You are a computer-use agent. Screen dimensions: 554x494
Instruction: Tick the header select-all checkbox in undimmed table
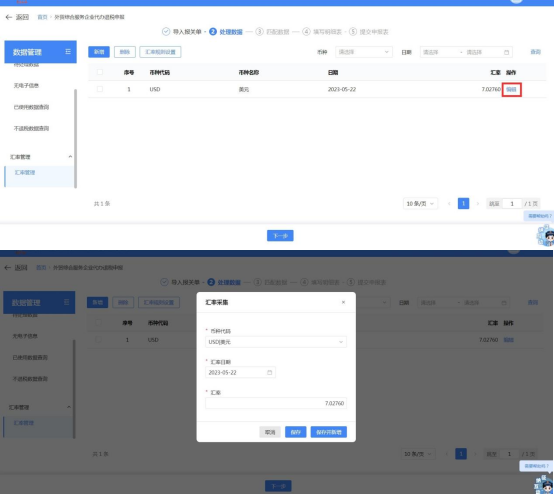tap(100, 72)
